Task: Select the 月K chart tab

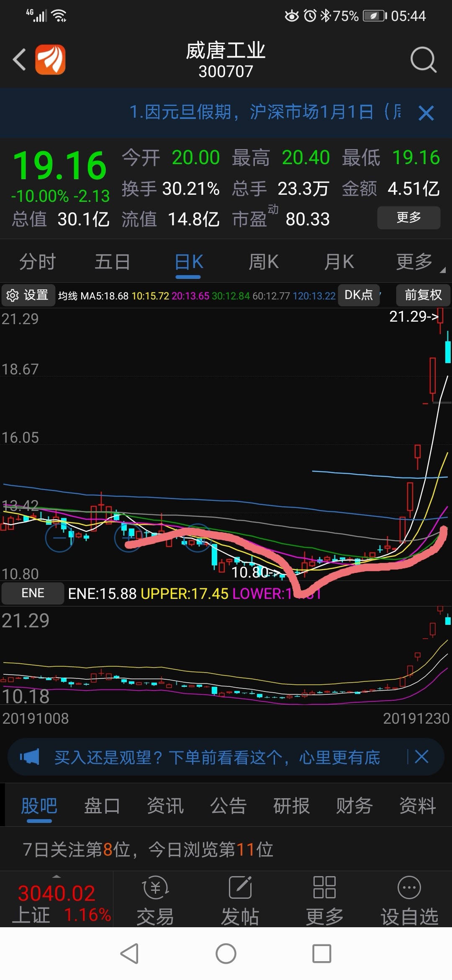Action: click(x=339, y=262)
